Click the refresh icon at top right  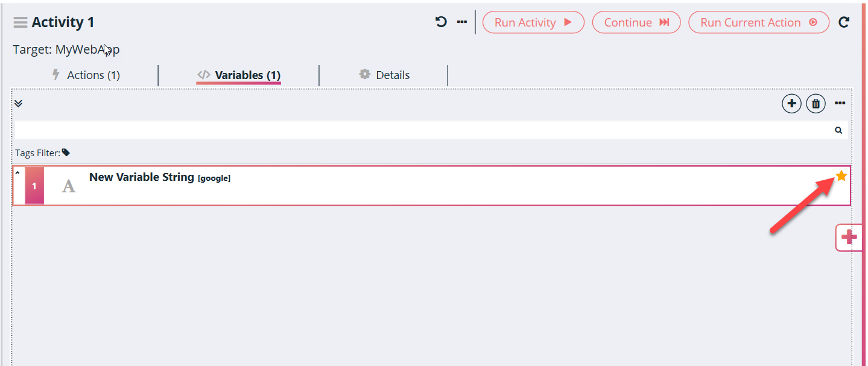(x=844, y=22)
